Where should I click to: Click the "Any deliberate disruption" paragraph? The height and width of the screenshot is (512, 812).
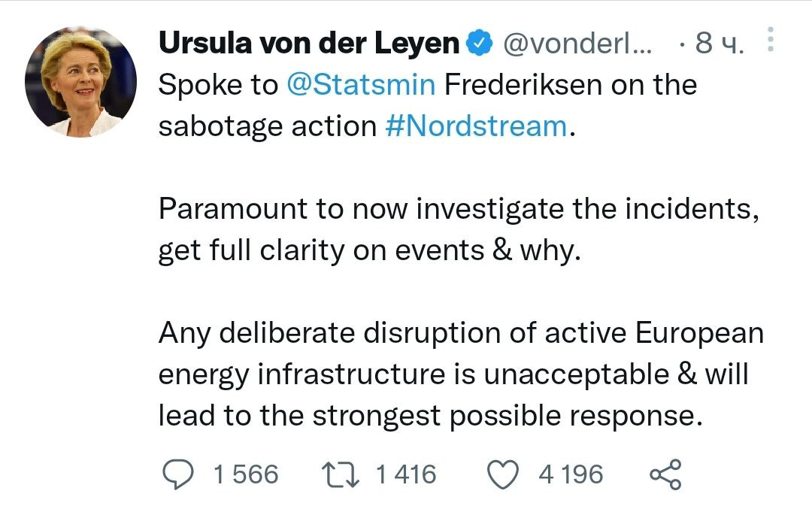click(x=460, y=374)
